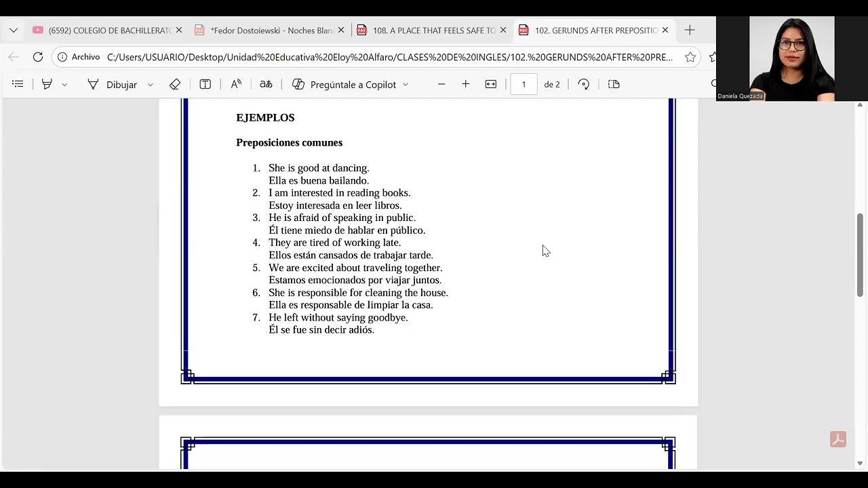Open the tab list dropdown arrow
Screen dimensions: 868x488
(x=13, y=30)
